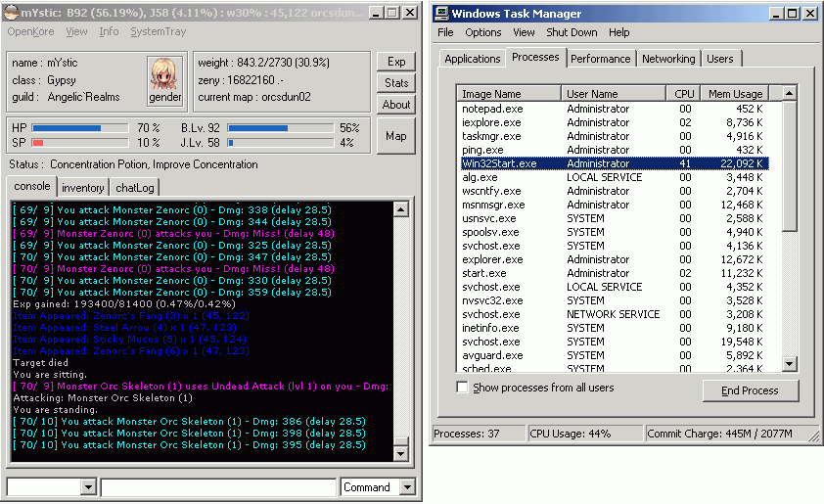
Task: Open the View menu in Task Manager
Action: point(524,32)
